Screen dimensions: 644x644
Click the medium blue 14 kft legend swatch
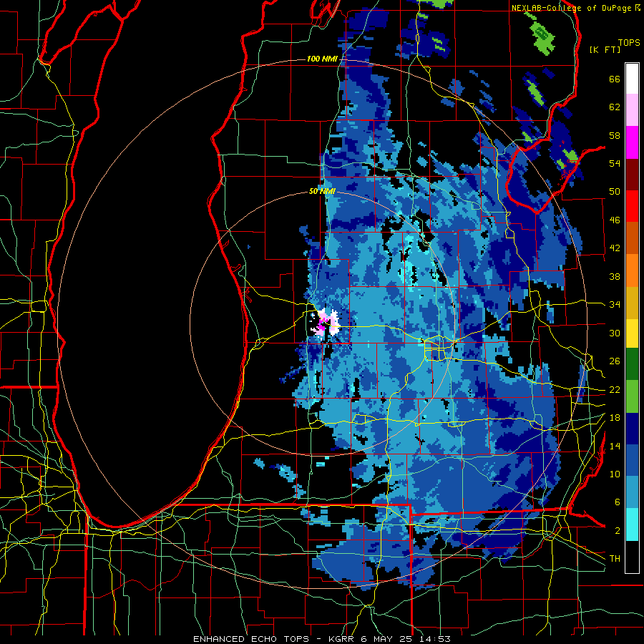tap(632, 460)
